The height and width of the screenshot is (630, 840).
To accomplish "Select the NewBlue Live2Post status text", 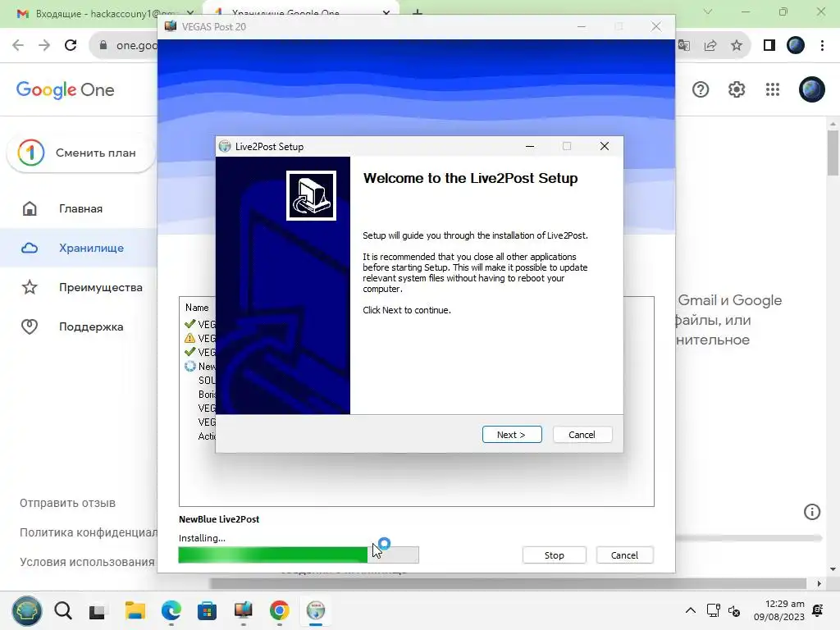I will pos(219,519).
